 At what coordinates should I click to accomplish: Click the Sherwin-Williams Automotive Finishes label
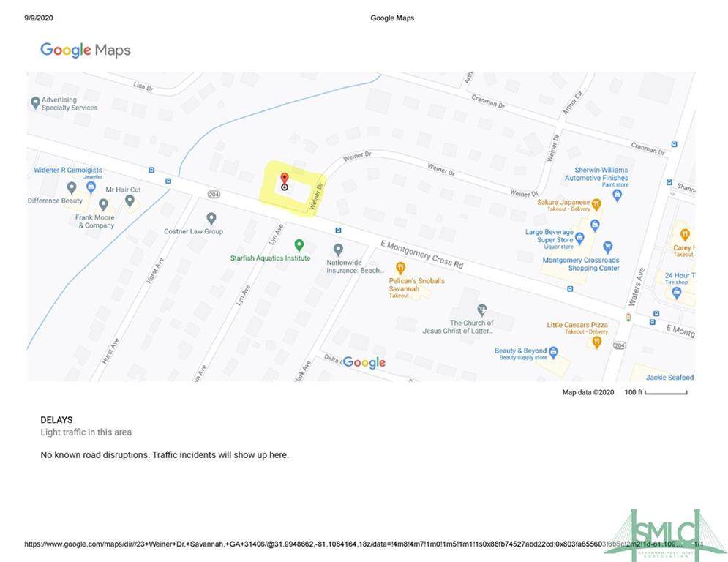pos(596,173)
